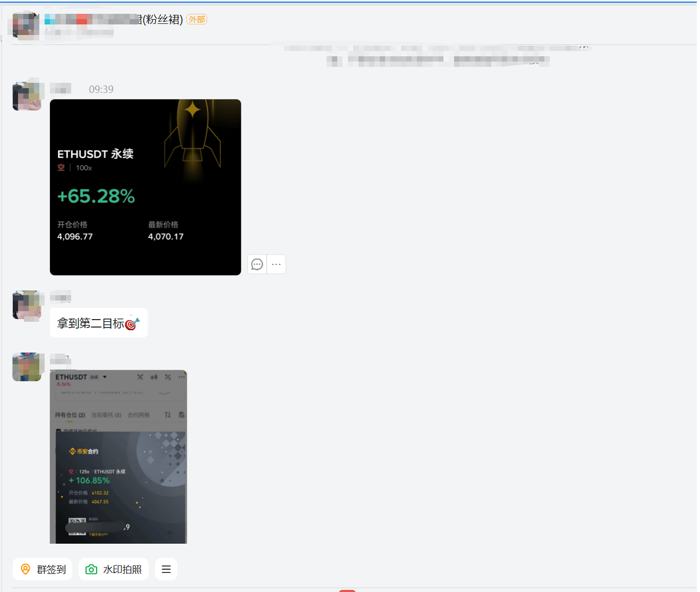700x592 pixels.
Task: Click the avatar next to 拿到第二目标 message
Action: 27,305
